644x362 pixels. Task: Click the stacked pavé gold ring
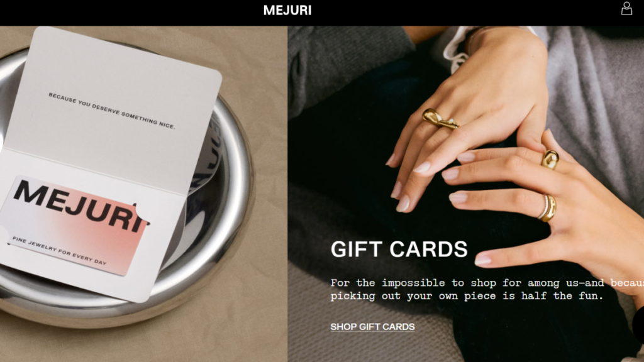[548, 207]
